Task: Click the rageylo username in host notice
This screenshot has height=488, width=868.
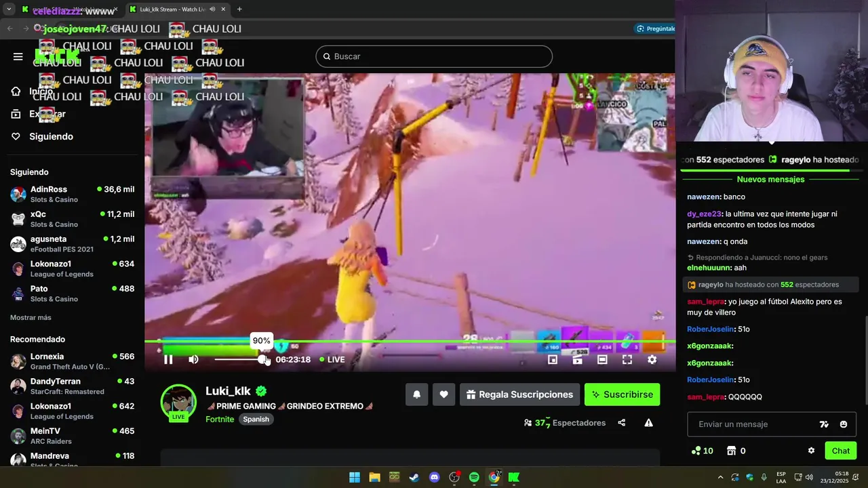Action: (x=711, y=285)
